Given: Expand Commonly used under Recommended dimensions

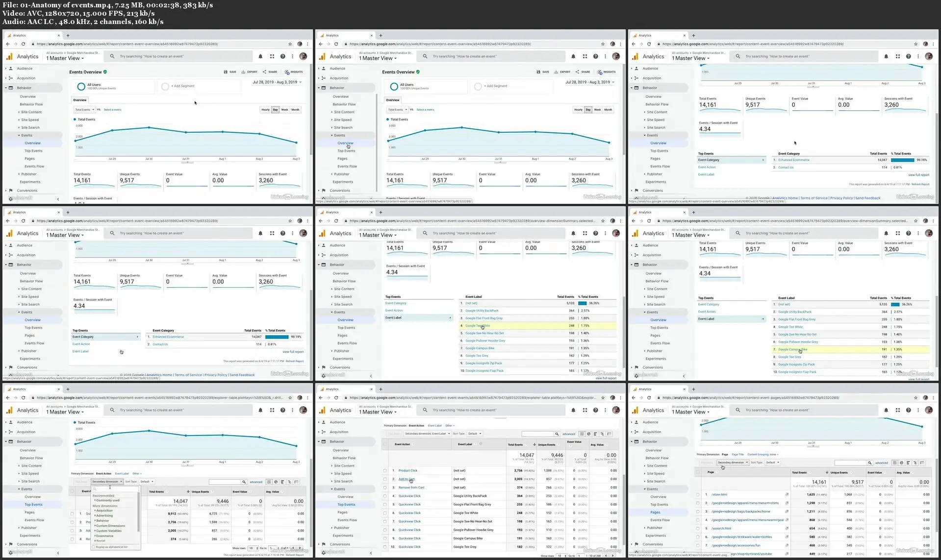Looking at the screenshot, I should pos(107,500).
